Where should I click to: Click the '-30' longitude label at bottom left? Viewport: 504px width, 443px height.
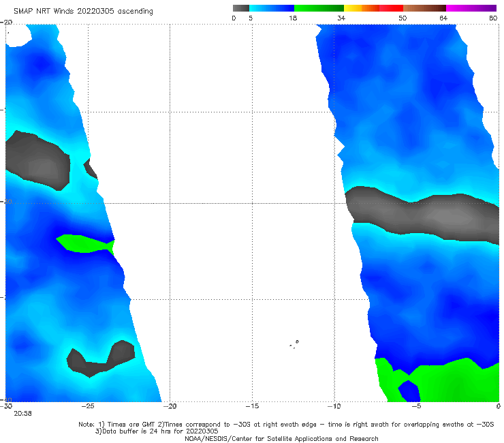(5, 406)
